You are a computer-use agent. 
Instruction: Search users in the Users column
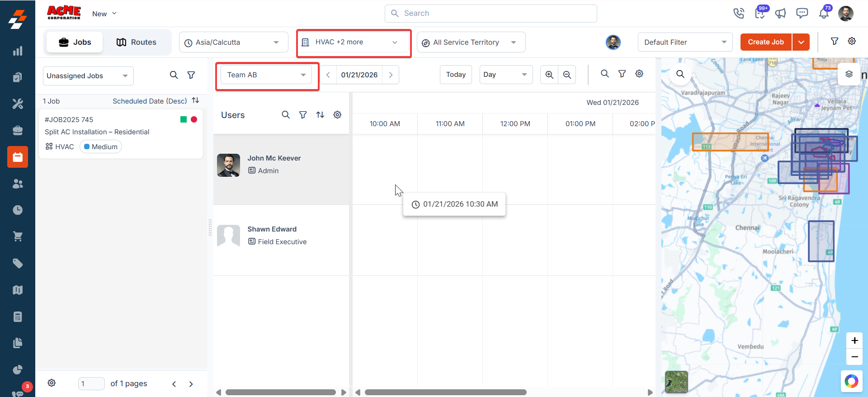click(x=286, y=115)
